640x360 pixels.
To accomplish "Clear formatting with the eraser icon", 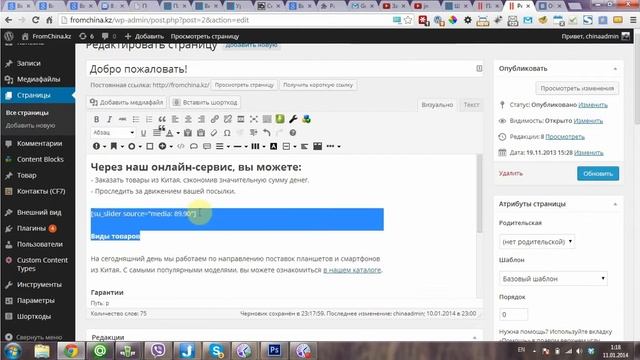I will pyautogui.click(x=214, y=133).
